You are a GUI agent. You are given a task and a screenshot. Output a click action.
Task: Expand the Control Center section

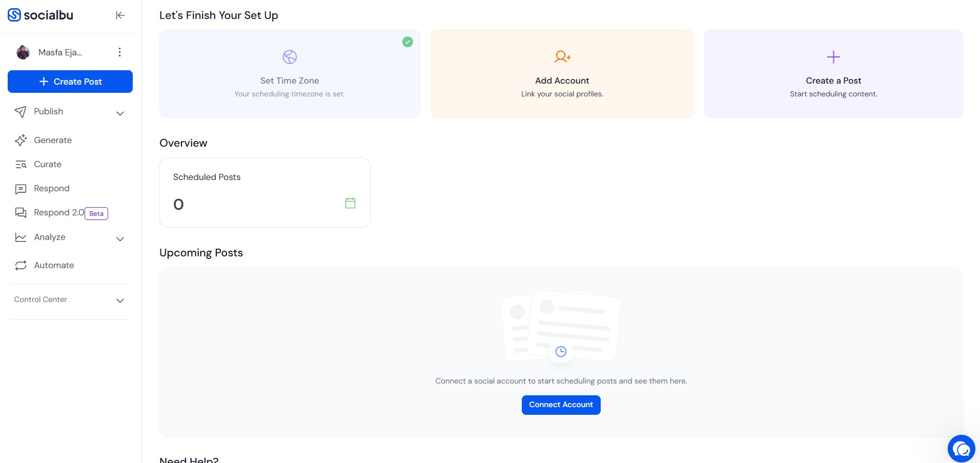(x=120, y=301)
